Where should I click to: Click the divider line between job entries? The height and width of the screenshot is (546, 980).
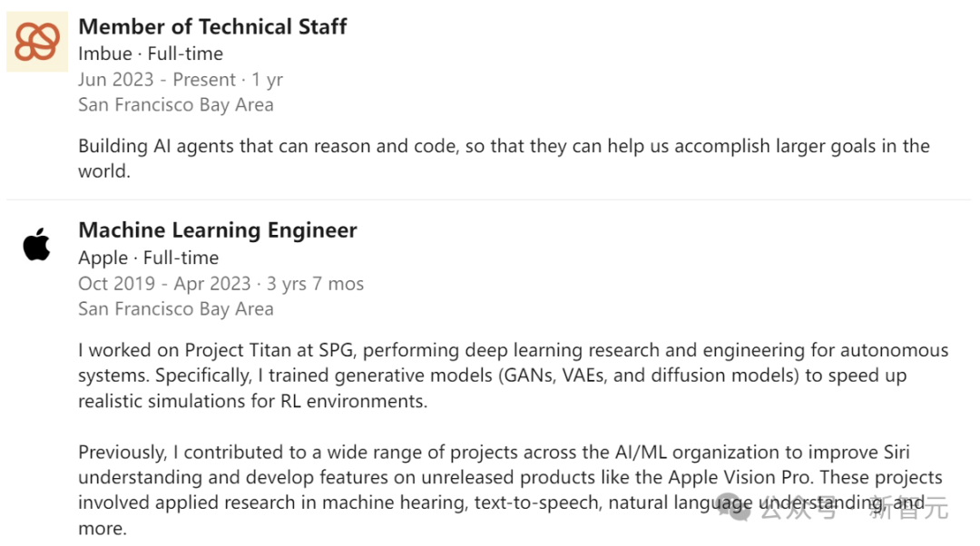488,200
